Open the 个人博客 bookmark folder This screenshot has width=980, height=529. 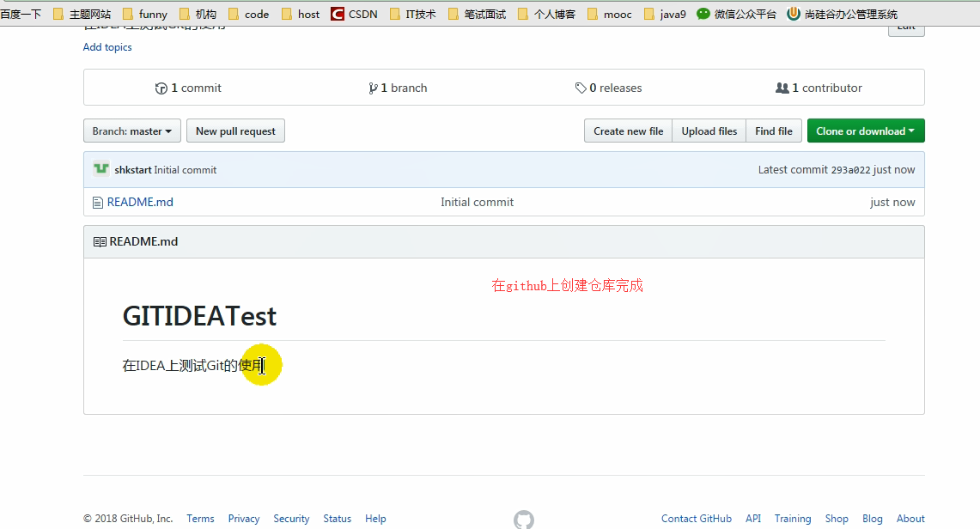[547, 14]
